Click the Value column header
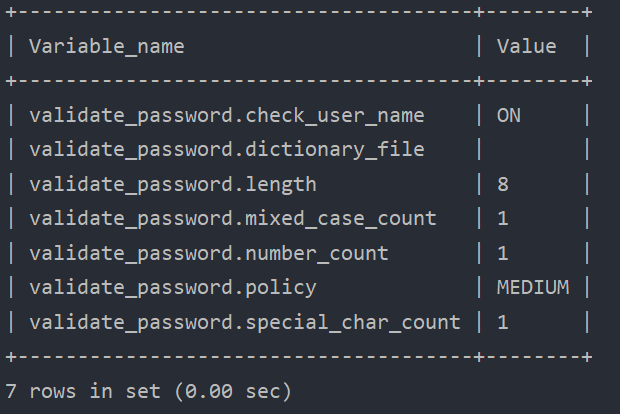 tap(526, 46)
